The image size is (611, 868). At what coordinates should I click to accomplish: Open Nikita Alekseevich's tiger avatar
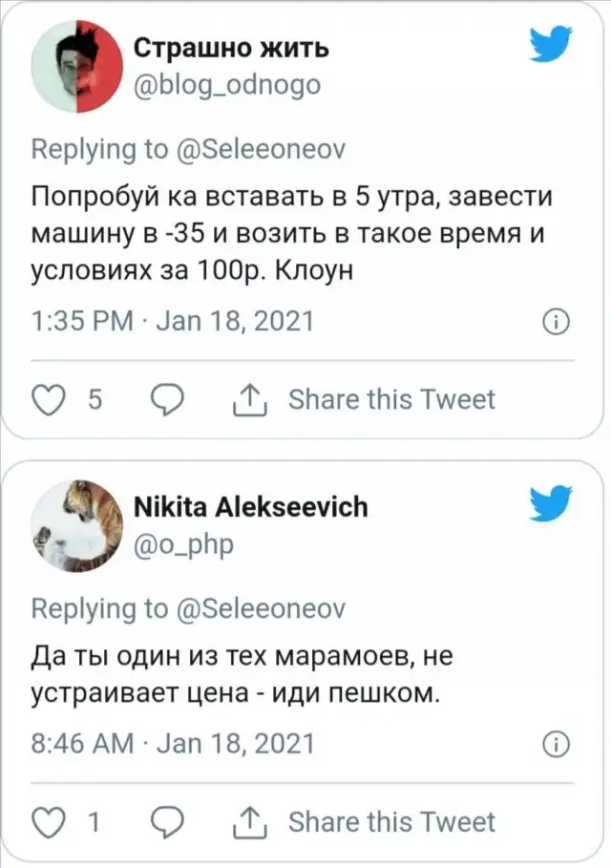[77, 526]
